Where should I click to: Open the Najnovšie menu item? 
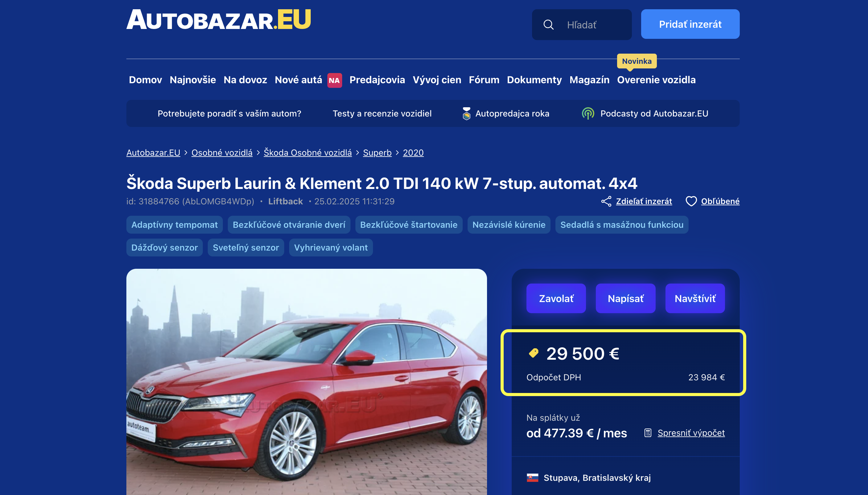pyautogui.click(x=193, y=80)
